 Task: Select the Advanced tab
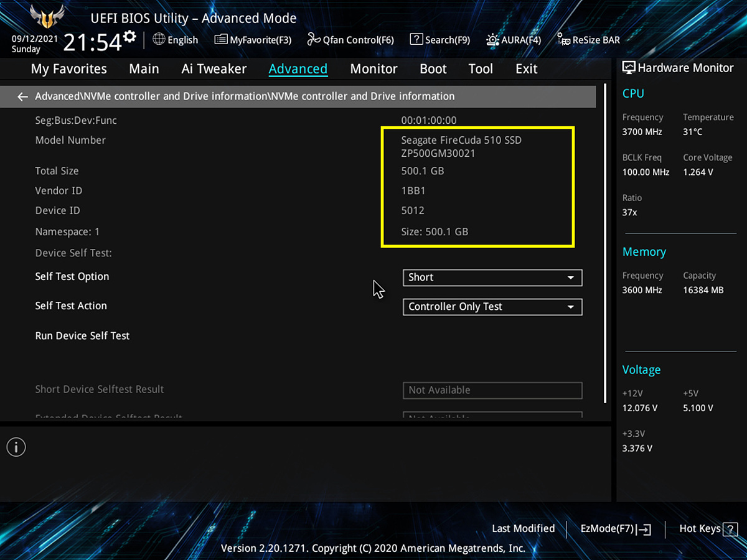(298, 69)
